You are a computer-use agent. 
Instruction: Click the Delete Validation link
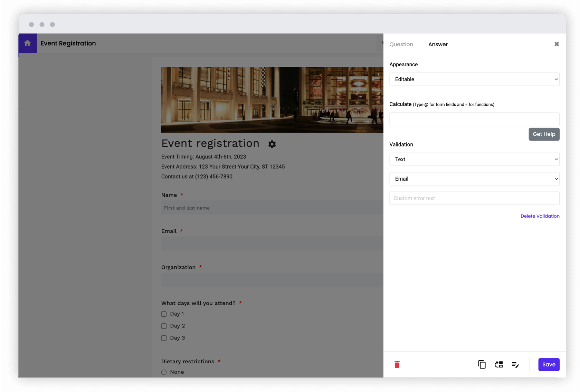540,216
